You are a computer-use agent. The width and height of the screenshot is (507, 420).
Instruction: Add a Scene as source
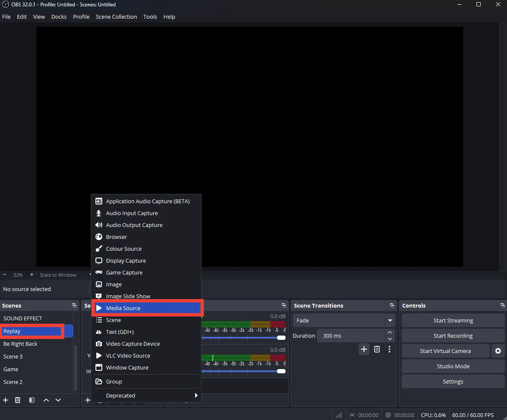(146, 320)
